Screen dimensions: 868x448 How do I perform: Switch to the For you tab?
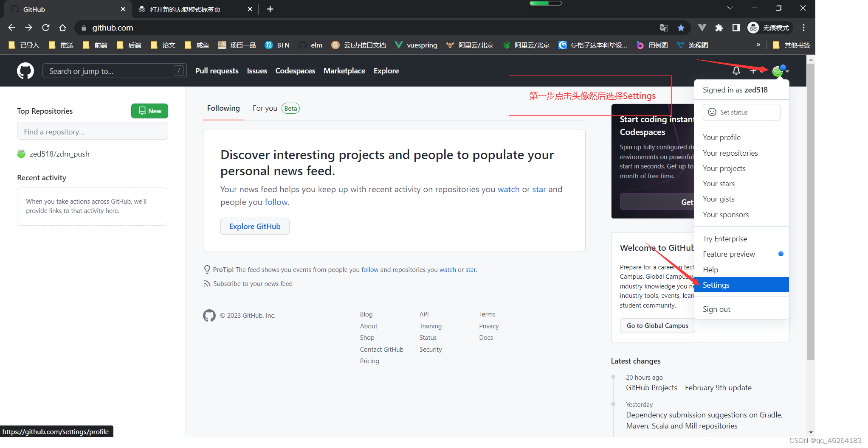[276, 108]
